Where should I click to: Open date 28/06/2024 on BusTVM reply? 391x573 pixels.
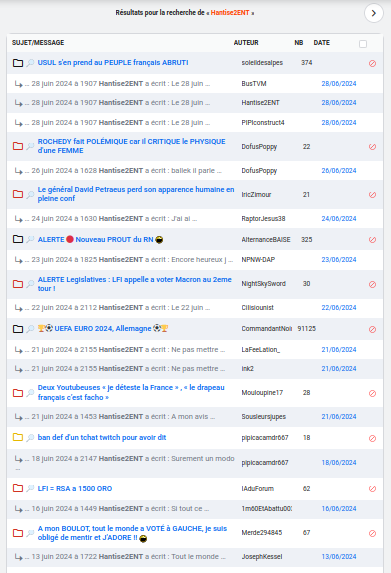pyautogui.click(x=339, y=84)
